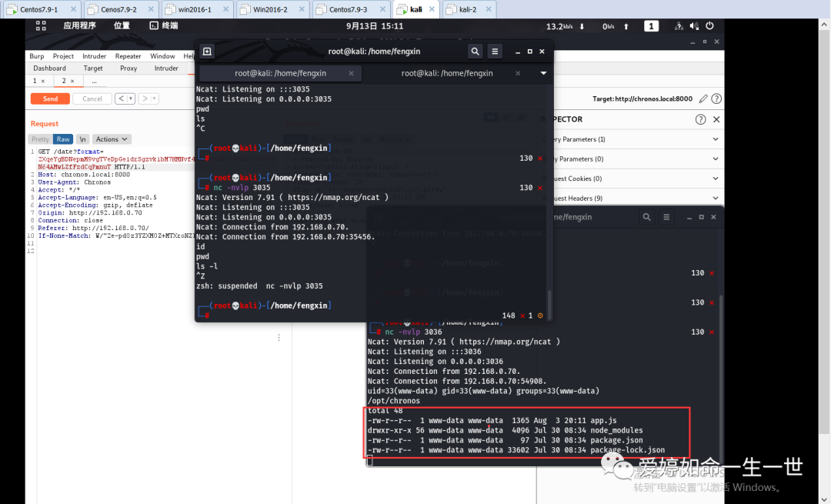Switch to the Win2016-2 VM tab

pyautogui.click(x=272, y=9)
